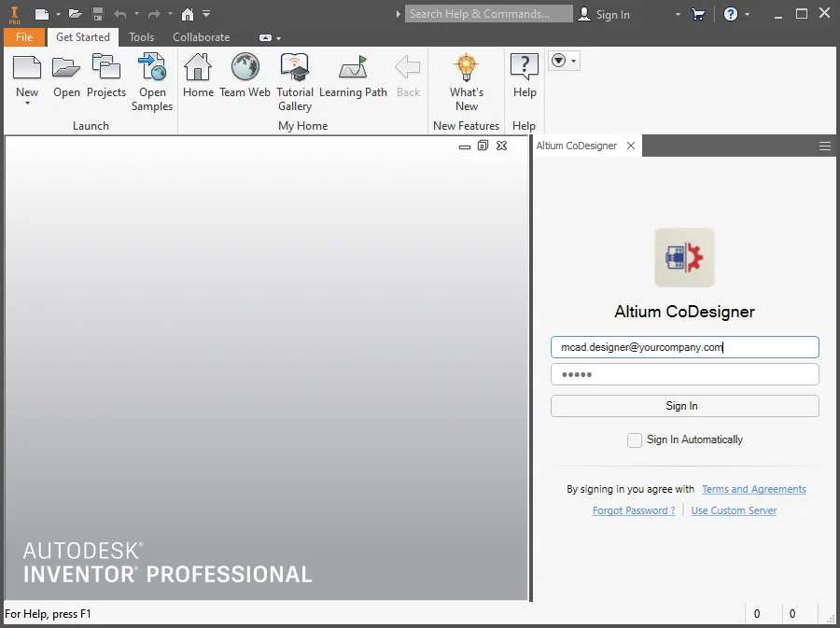Expand the Redo history dropdown arrow
Screen dimensions: 840x628
click(170, 14)
